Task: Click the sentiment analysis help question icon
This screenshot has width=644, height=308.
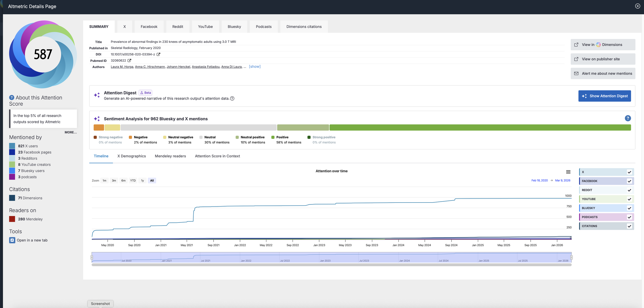Action: [x=628, y=118]
